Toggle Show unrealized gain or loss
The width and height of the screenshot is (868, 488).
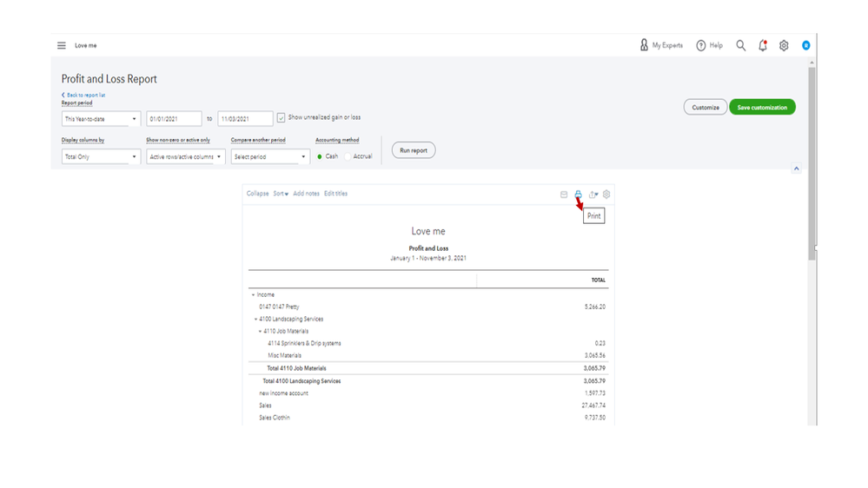(282, 118)
